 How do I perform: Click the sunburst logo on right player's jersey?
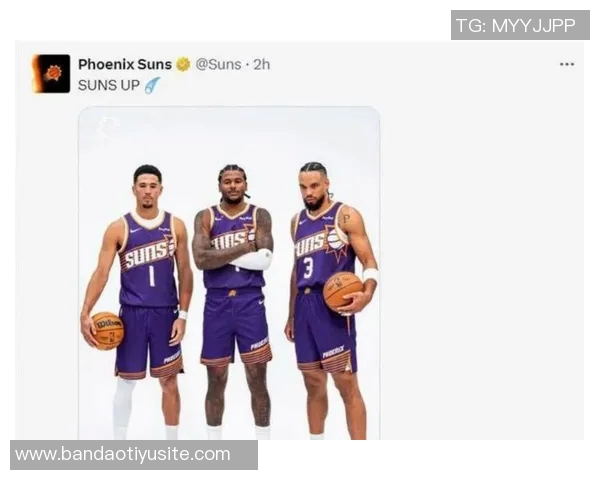[x=336, y=242]
